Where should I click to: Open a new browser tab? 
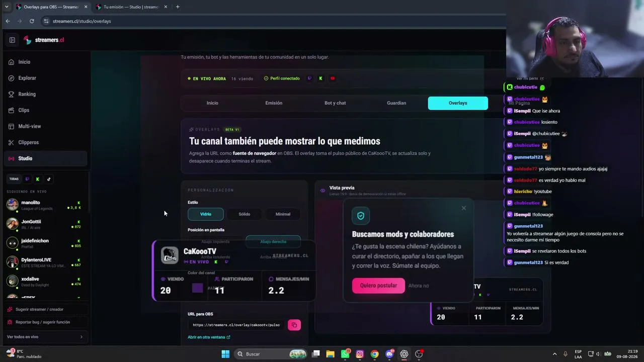pyautogui.click(x=178, y=7)
